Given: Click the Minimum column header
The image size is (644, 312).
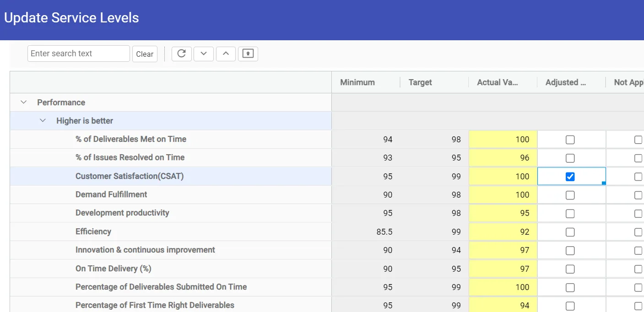Looking at the screenshot, I should pos(357,82).
